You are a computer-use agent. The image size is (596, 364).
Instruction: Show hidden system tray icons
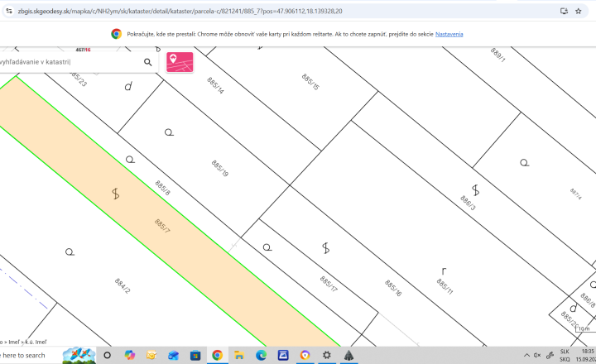pos(526,355)
